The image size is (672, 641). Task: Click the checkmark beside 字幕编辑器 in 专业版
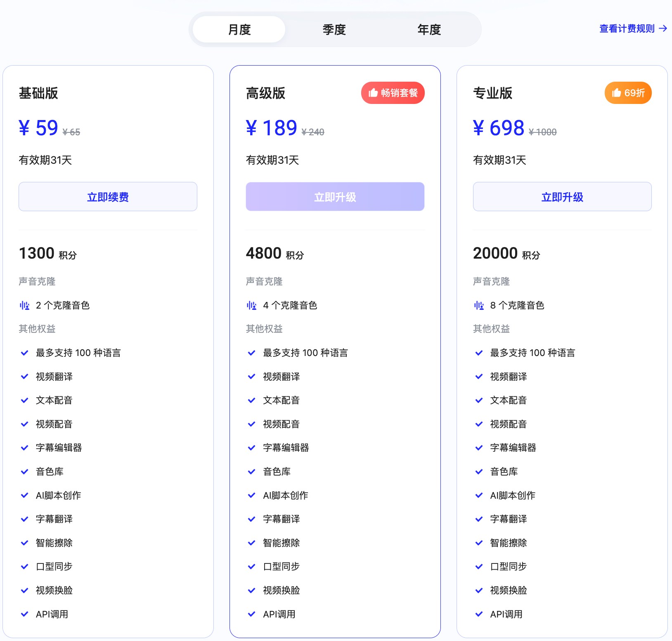pos(479,448)
